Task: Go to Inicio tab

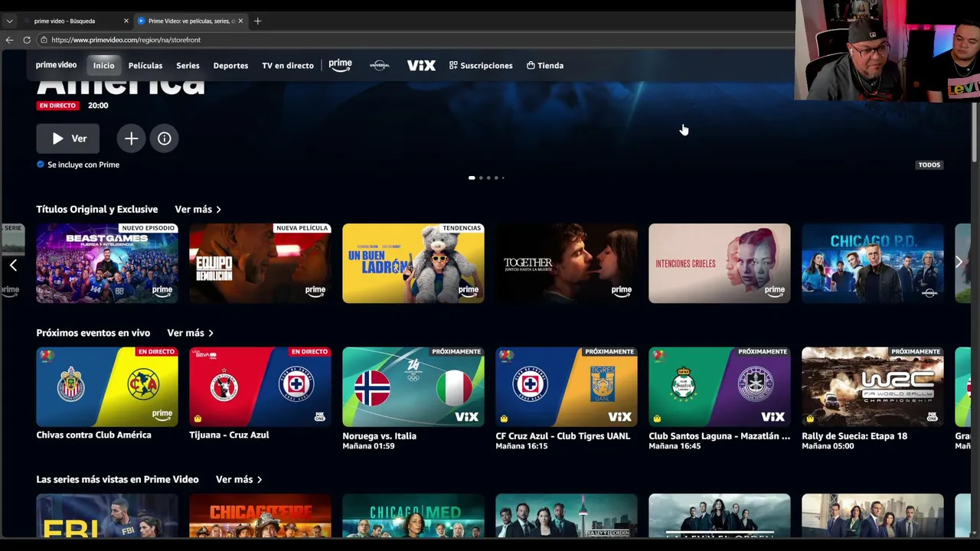Action: point(103,65)
